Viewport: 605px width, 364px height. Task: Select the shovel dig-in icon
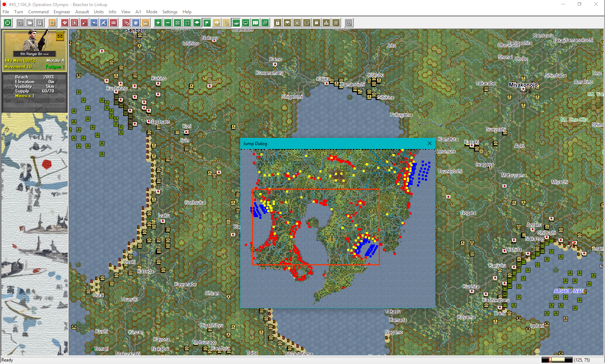[84, 23]
